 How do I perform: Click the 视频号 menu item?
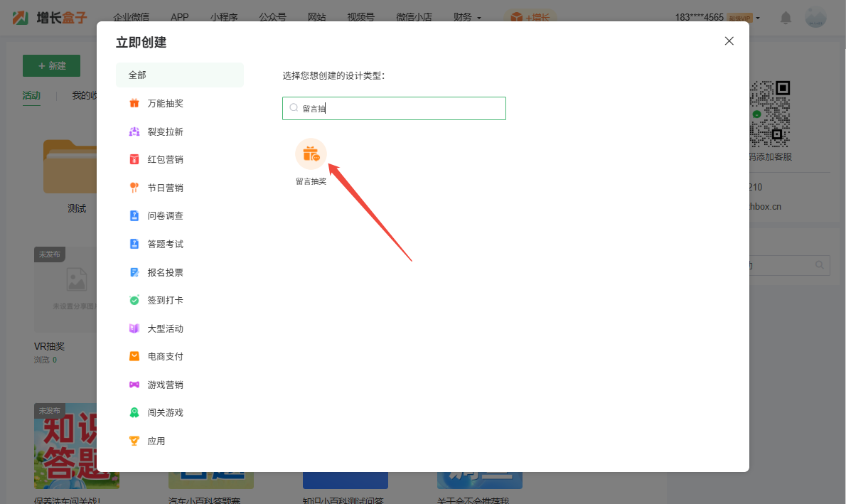coord(360,17)
